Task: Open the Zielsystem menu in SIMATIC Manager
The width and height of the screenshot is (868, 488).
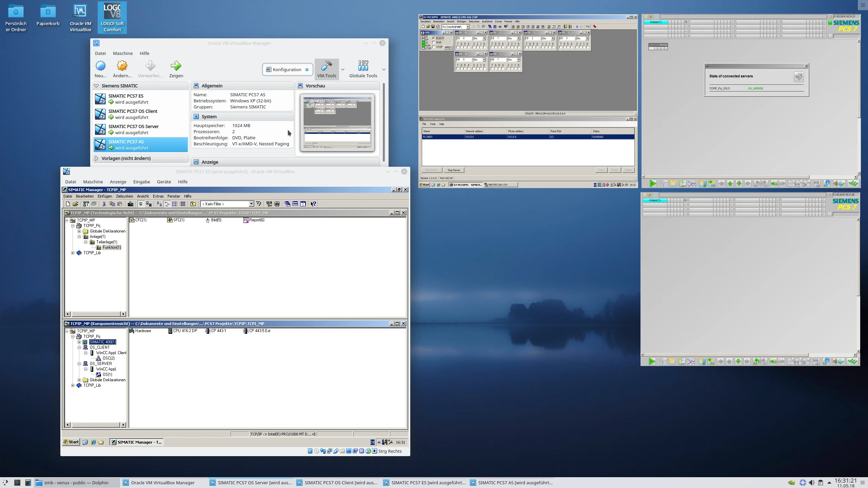Action: coord(124,196)
